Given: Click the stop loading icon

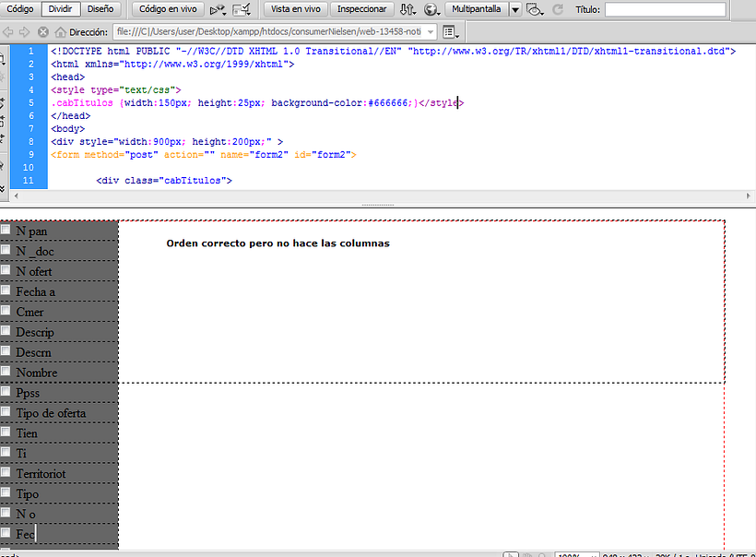Looking at the screenshot, I should [43, 32].
